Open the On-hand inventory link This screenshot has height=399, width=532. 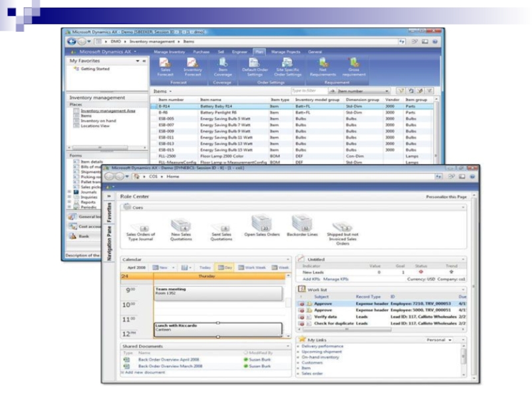click(x=321, y=357)
